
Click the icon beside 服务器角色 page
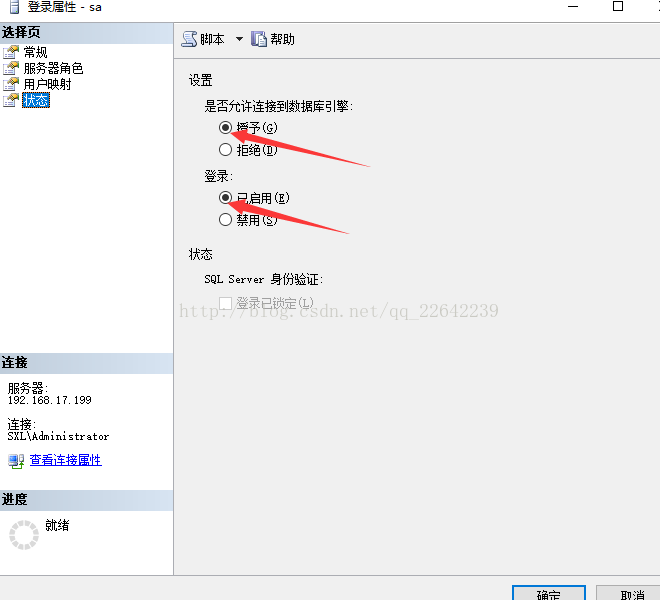(x=11, y=68)
